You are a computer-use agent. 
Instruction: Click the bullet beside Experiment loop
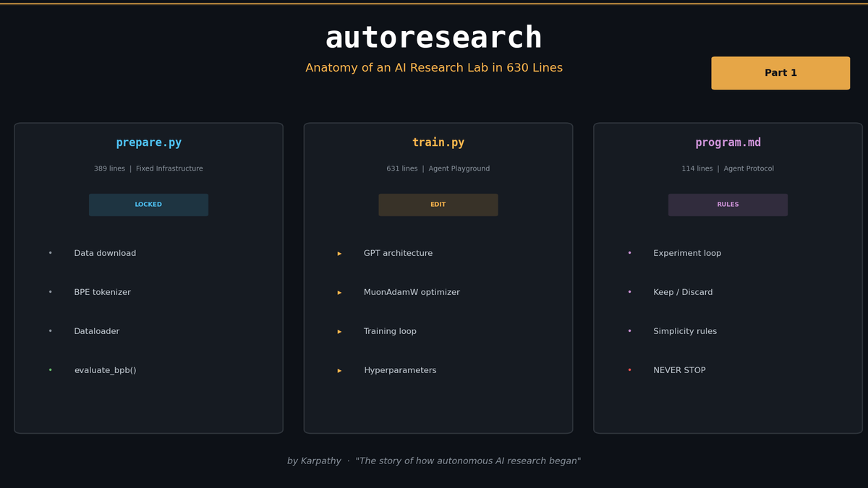click(x=629, y=253)
